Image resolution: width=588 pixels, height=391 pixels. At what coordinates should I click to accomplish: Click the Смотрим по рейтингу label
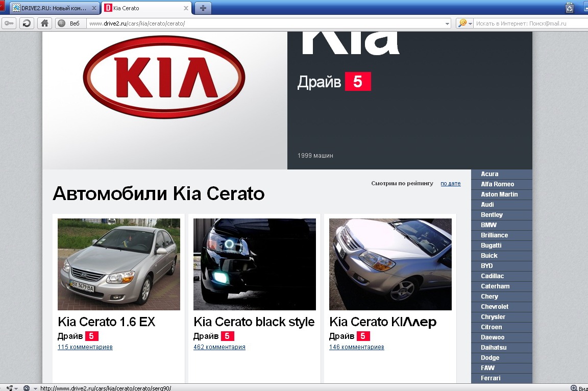[402, 183]
